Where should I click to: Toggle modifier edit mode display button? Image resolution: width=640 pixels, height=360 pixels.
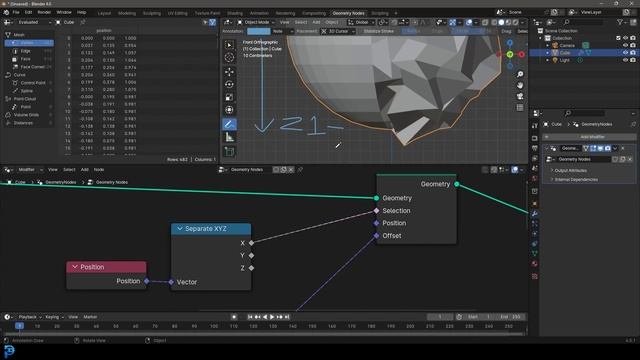tap(593, 148)
